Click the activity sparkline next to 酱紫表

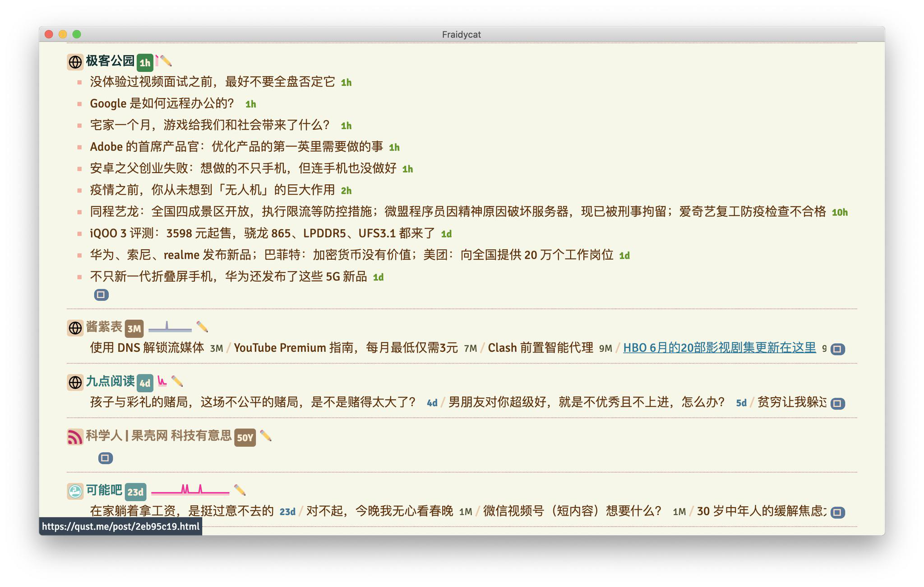(170, 326)
